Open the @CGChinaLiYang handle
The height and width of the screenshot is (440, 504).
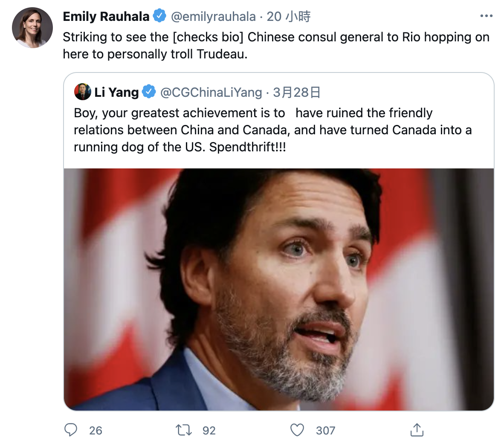pyautogui.click(x=211, y=92)
